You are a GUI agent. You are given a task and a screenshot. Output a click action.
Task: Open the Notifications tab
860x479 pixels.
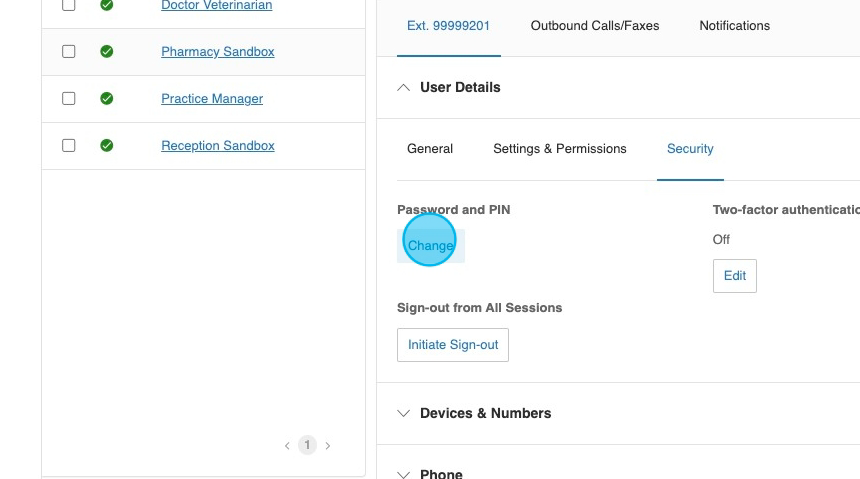tap(735, 26)
